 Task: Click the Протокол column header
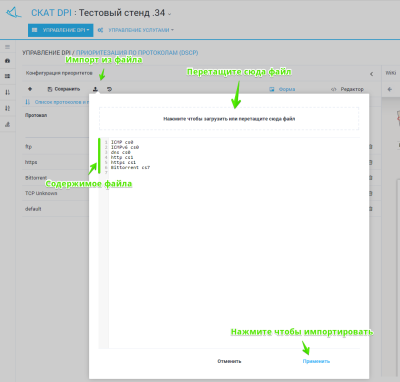(36, 115)
